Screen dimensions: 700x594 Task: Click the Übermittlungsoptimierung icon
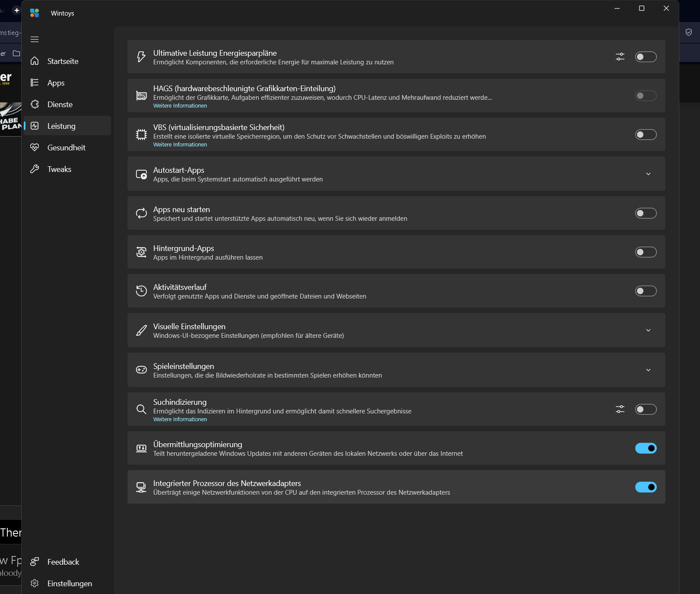(141, 448)
